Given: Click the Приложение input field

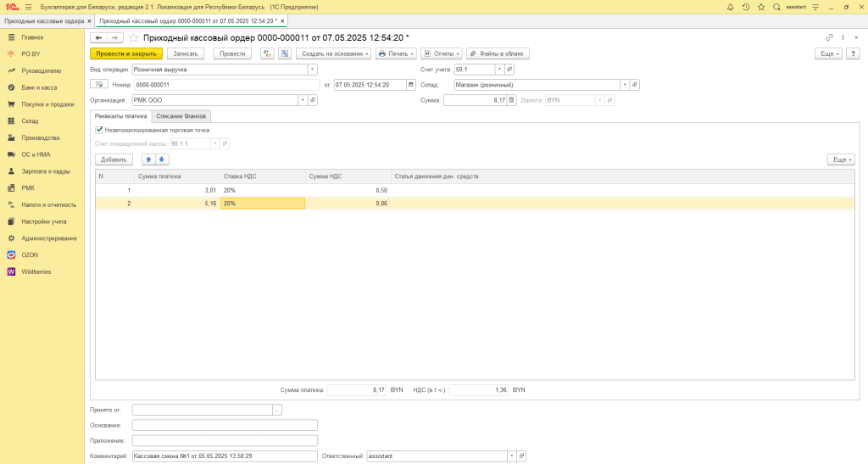Looking at the screenshot, I should (x=225, y=441).
